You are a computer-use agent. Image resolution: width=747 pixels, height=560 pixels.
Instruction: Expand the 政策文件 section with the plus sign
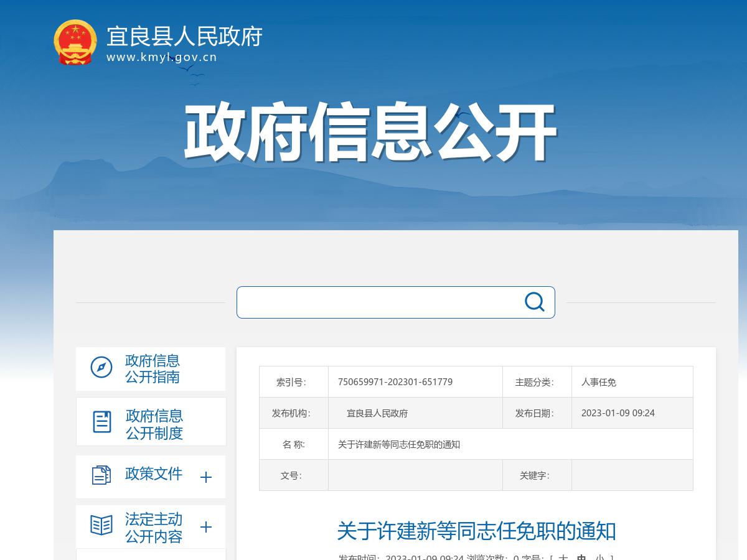click(205, 477)
